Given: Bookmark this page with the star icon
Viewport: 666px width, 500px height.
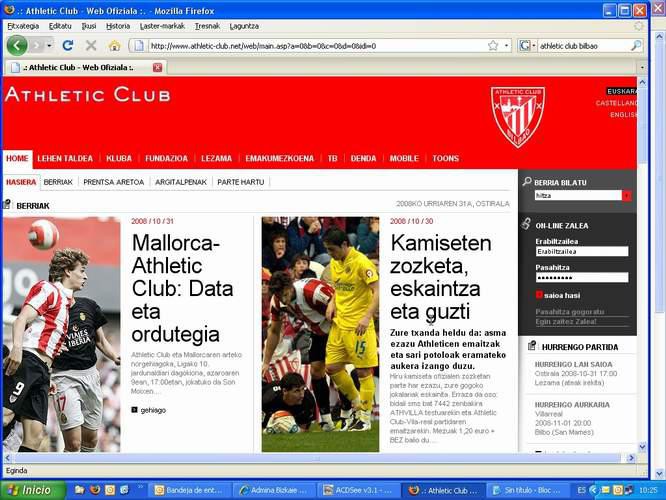Looking at the screenshot, I should (493, 45).
